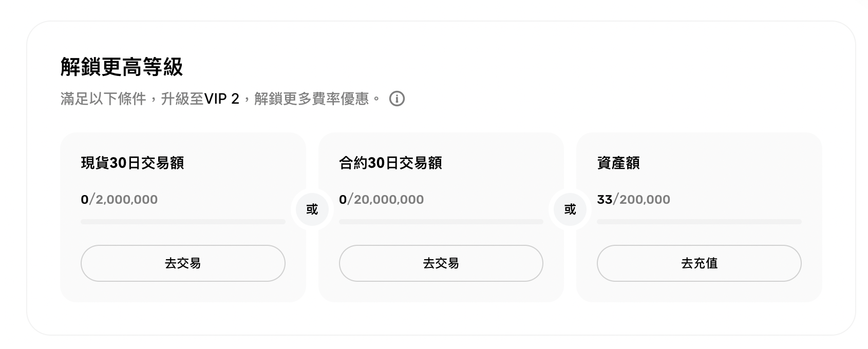
Task: Click the futures volume progress bar
Action: tap(441, 222)
